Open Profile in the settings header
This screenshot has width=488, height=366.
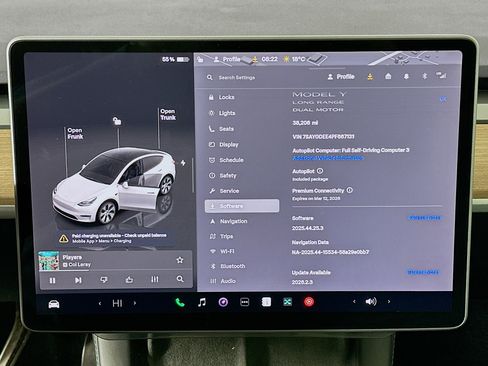pos(341,77)
